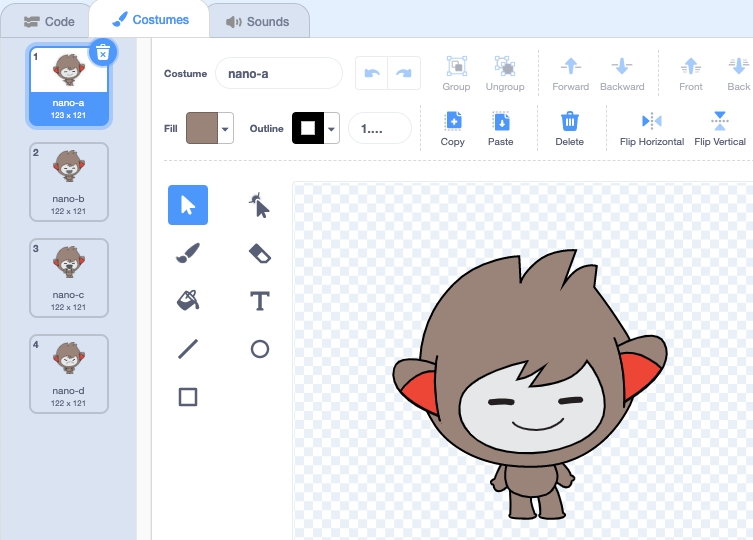Click the costume name field nano-a
This screenshot has height=540, width=753.
(279, 73)
